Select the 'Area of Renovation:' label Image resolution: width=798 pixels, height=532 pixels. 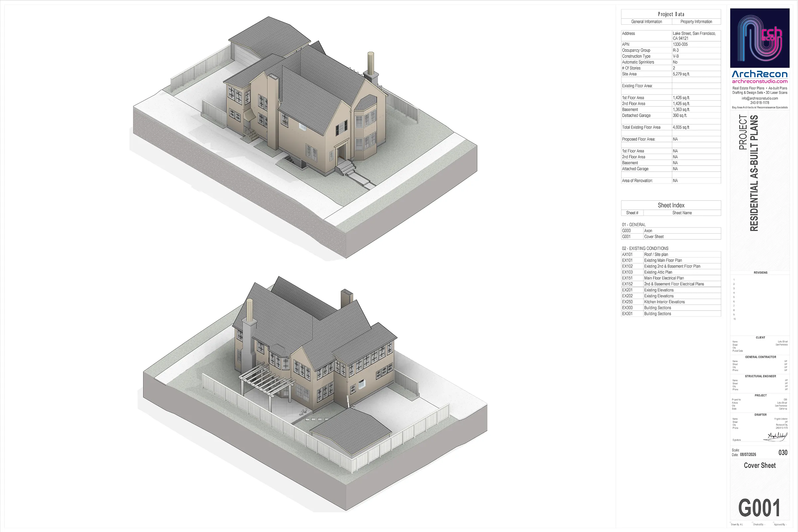tap(637, 181)
